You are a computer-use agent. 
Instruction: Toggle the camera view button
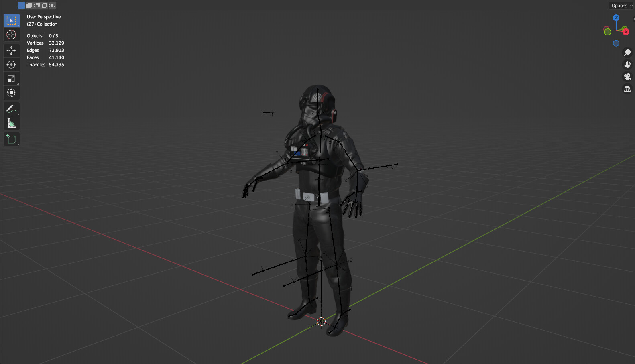[x=627, y=77]
